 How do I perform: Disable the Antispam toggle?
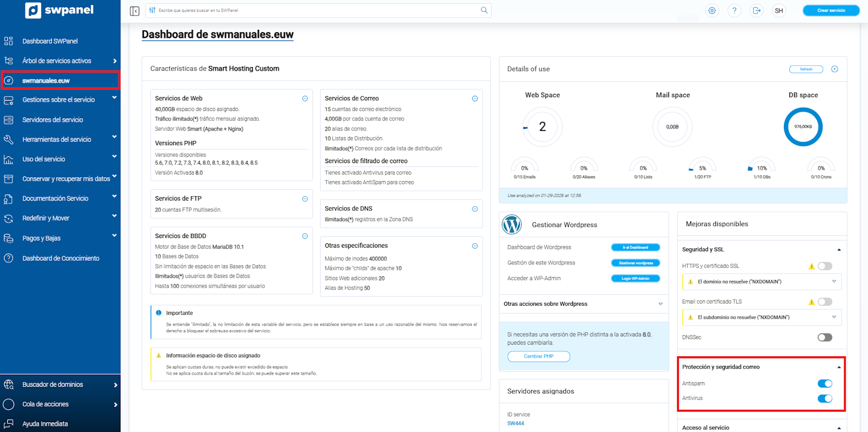[x=825, y=384]
